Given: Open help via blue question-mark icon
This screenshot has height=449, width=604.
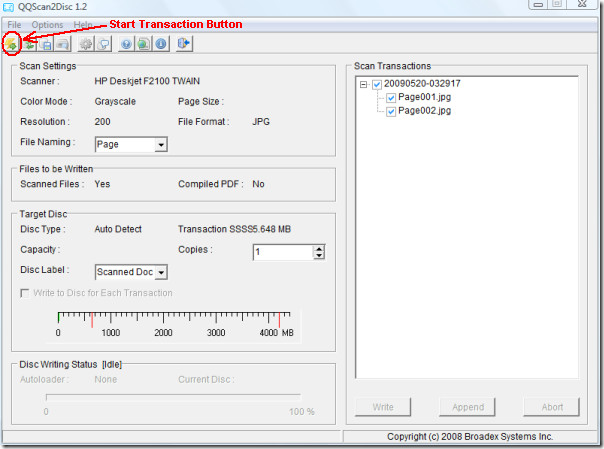Looking at the screenshot, I should click(126, 44).
